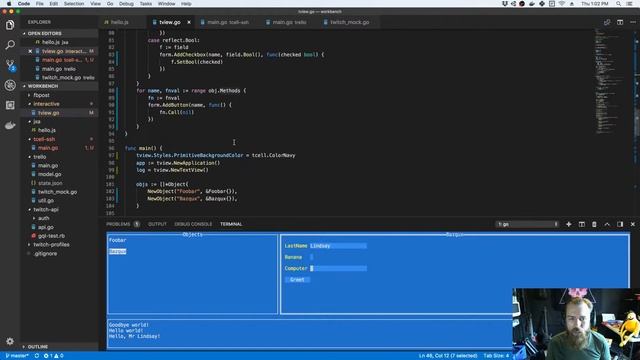640x360 pixels.
Task: Open the Search view in activity bar
Action: (x=10, y=44)
